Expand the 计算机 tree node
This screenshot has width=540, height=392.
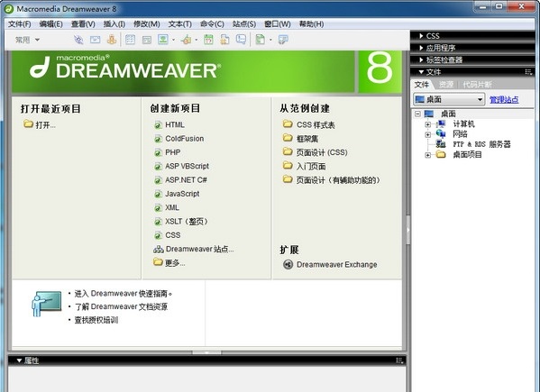click(427, 124)
